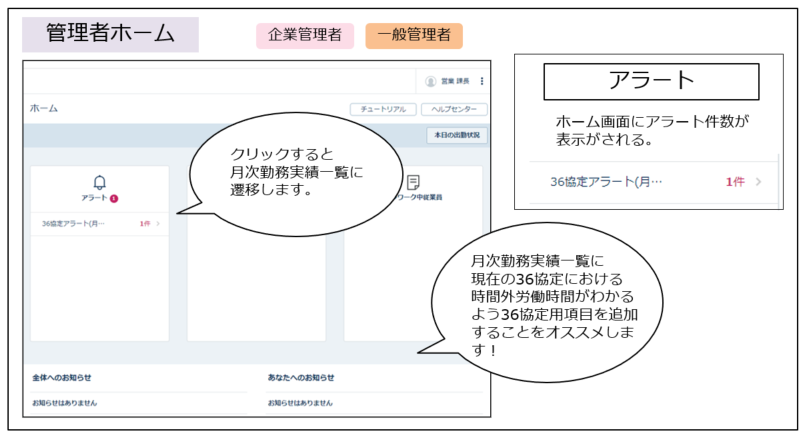Click the red alert count badge
Image resolution: width=808 pixels, height=440 pixels.
(x=114, y=198)
